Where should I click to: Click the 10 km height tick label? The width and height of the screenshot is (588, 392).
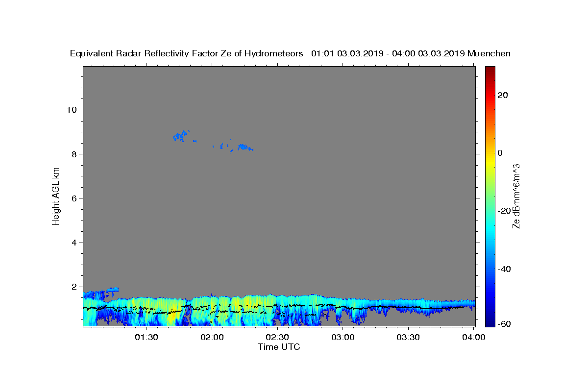(x=72, y=110)
